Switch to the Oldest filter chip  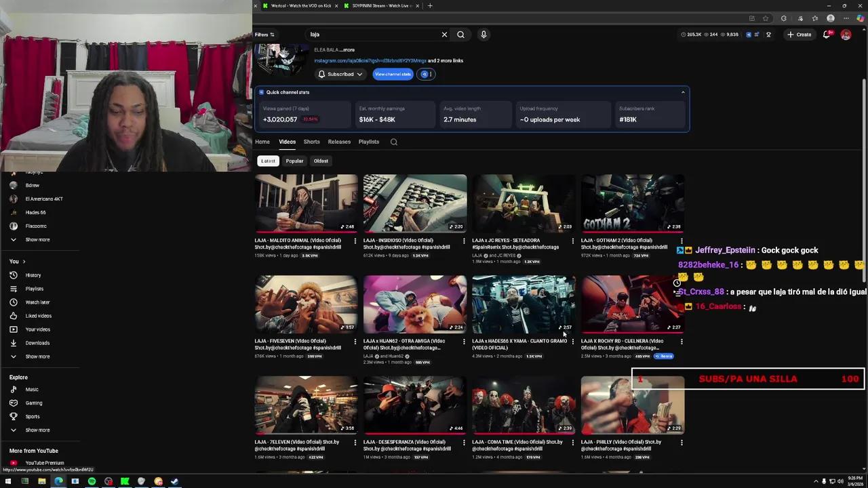pyautogui.click(x=321, y=161)
